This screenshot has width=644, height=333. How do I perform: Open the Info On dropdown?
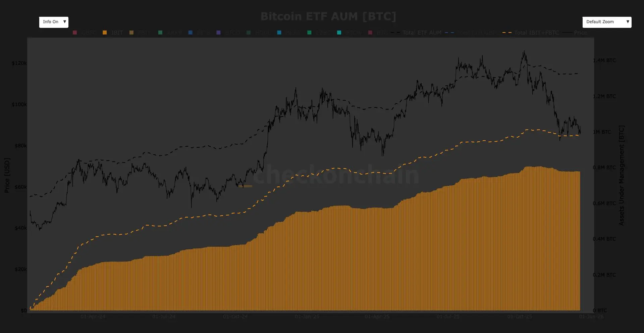(x=54, y=22)
